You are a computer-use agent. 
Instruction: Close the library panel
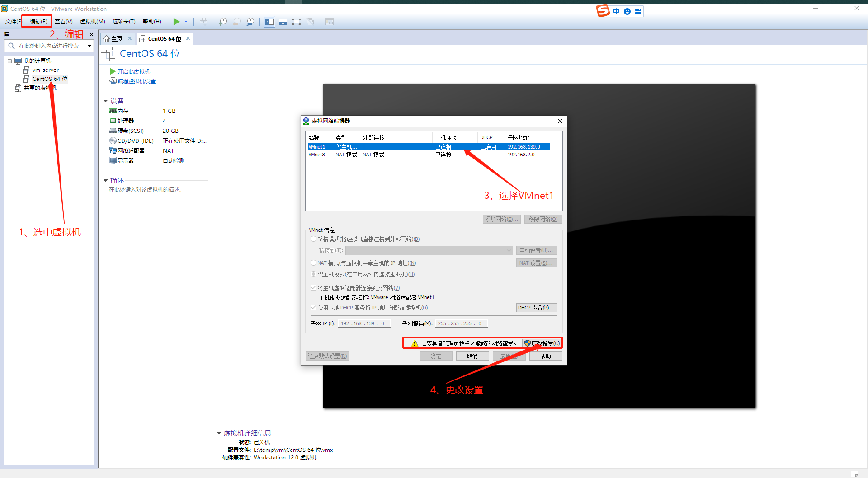(92, 34)
